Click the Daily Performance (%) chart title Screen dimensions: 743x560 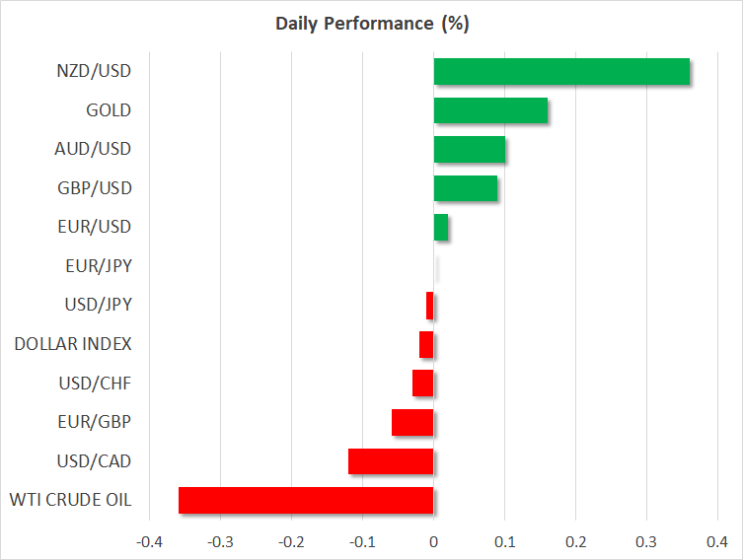click(x=371, y=24)
